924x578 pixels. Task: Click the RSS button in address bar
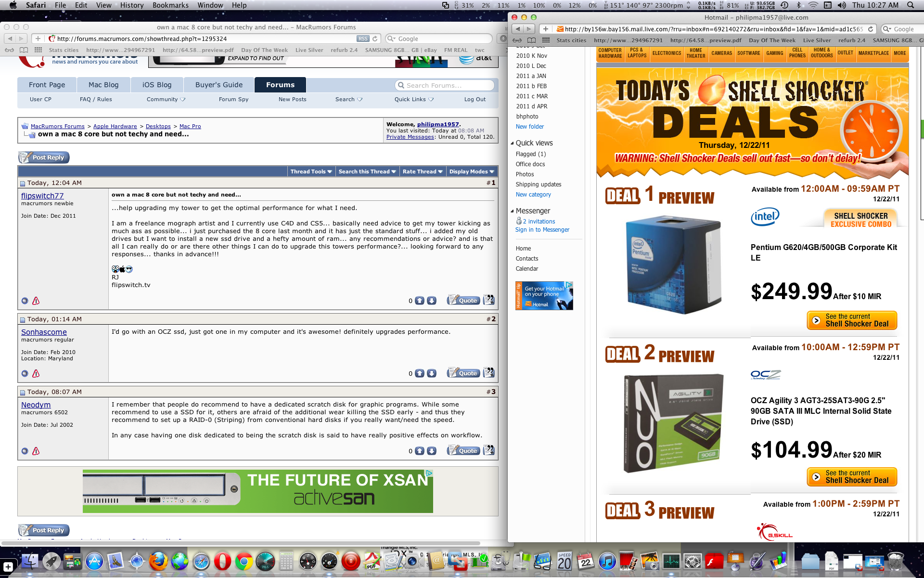pos(363,39)
